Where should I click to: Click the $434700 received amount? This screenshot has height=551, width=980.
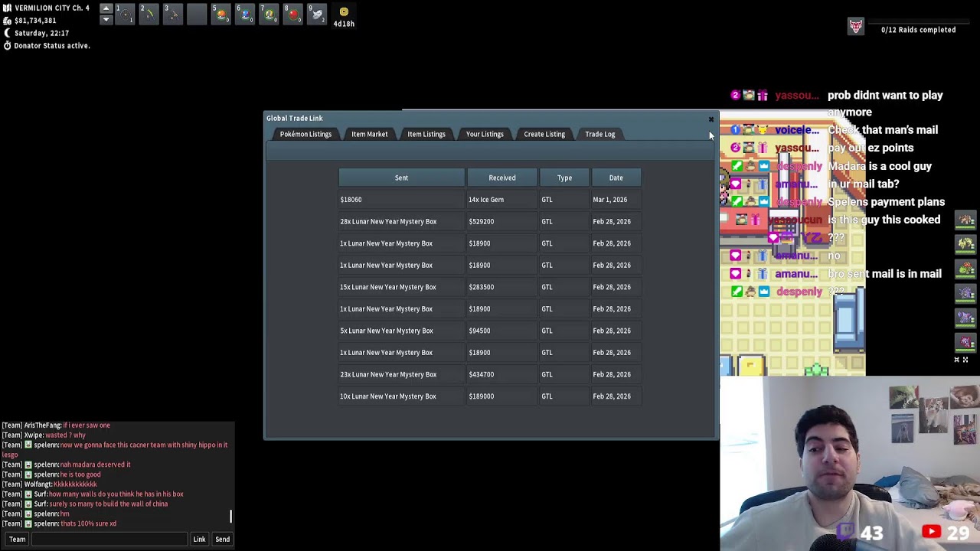click(482, 375)
